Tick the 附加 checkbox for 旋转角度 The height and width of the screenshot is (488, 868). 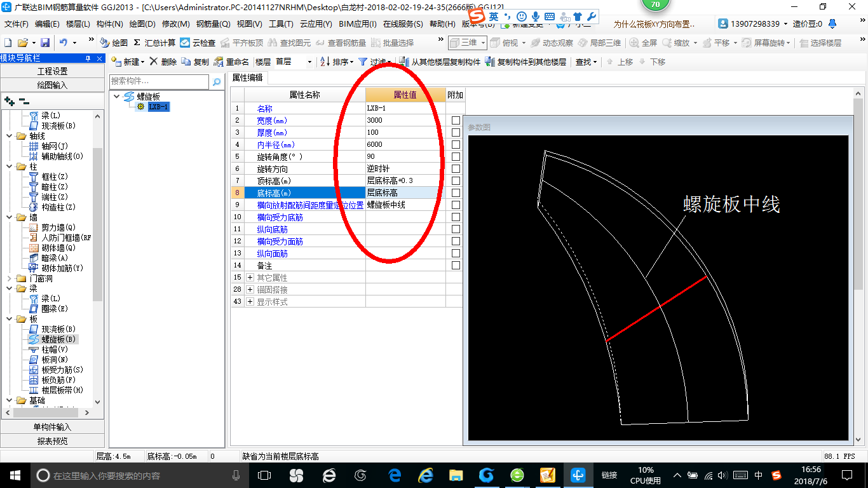tap(456, 156)
